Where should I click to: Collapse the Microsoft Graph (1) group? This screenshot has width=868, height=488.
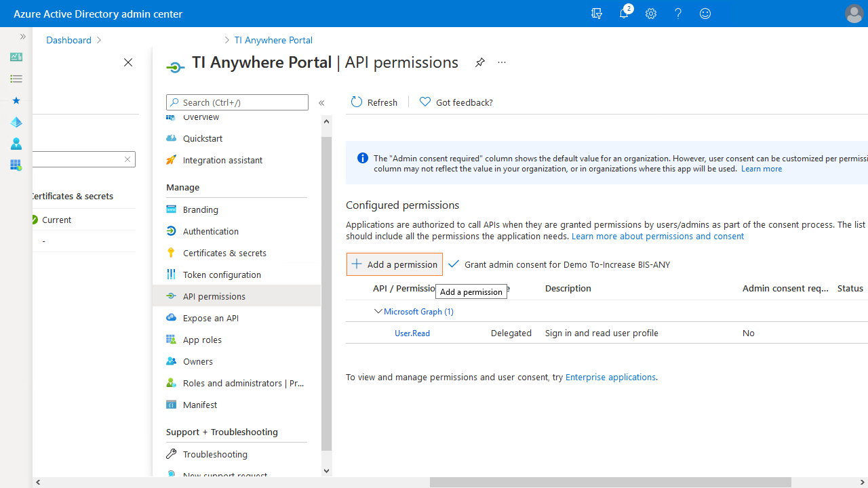pyautogui.click(x=378, y=311)
